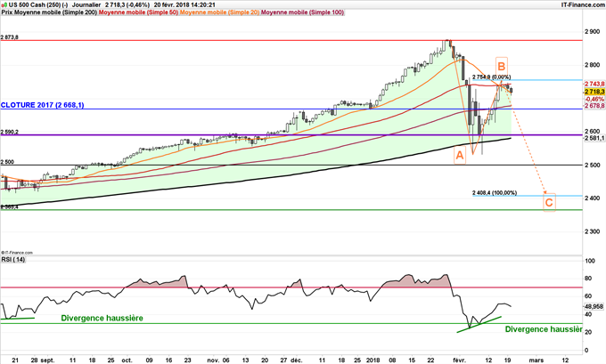Click the -0,46% change label on axis
606x364 pixels.
coord(594,99)
